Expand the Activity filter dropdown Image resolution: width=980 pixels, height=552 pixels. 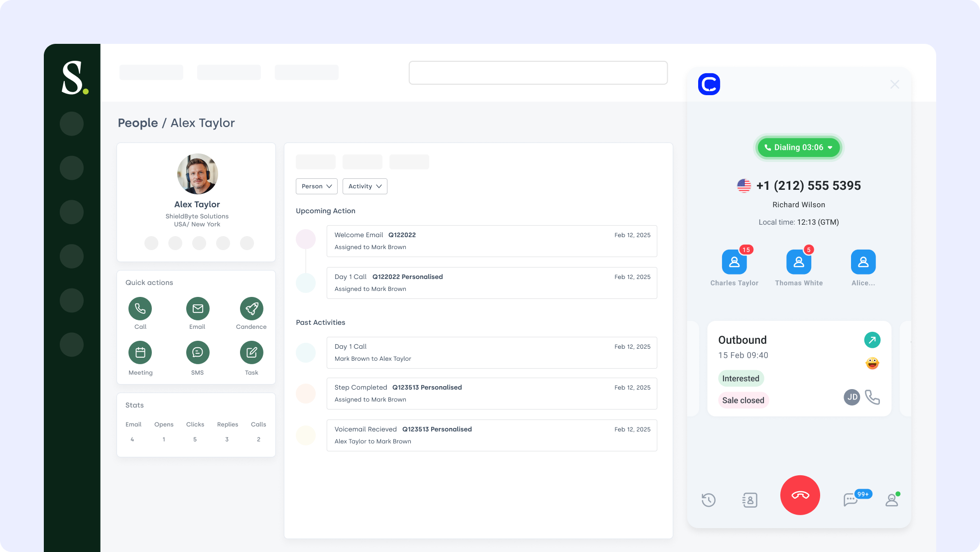[x=365, y=186]
